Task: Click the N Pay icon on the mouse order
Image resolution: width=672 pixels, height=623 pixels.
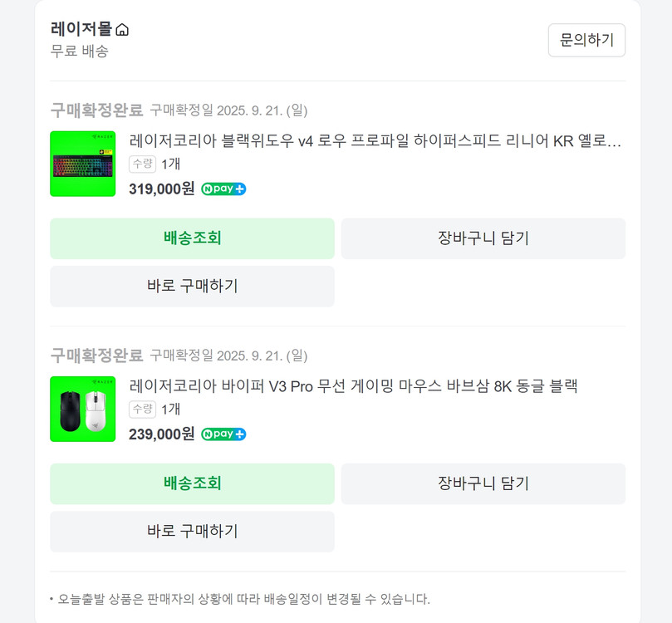Action: (223, 434)
